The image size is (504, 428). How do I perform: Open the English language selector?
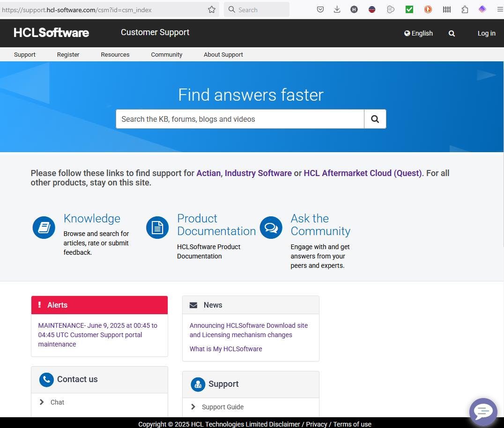coord(419,33)
